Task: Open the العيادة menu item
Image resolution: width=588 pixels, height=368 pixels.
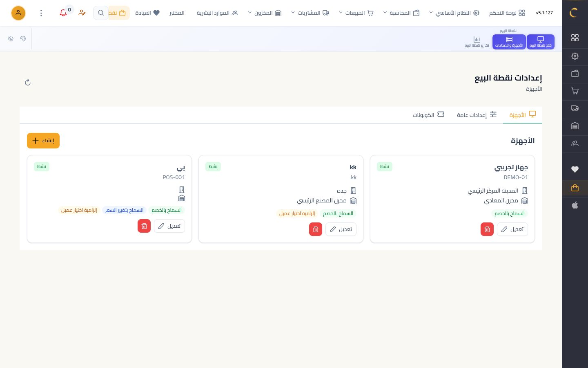Action: point(147,13)
